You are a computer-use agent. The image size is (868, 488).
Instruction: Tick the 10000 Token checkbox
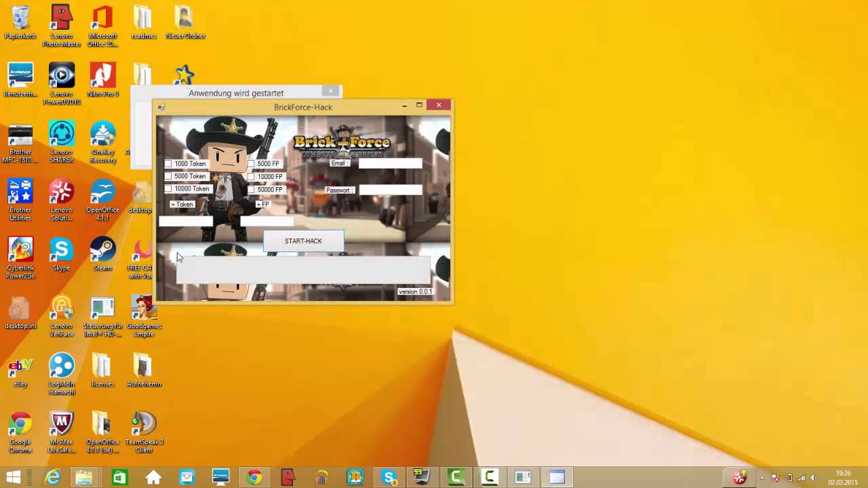click(x=168, y=189)
